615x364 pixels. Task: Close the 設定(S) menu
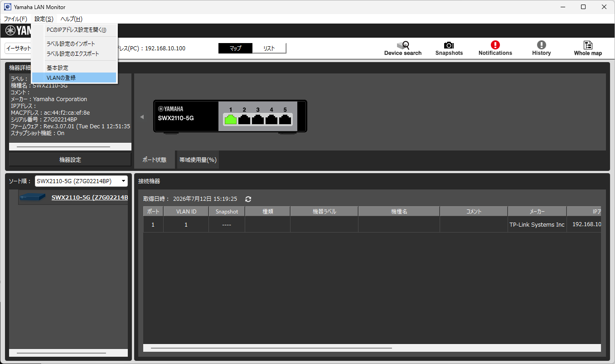(x=44, y=19)
